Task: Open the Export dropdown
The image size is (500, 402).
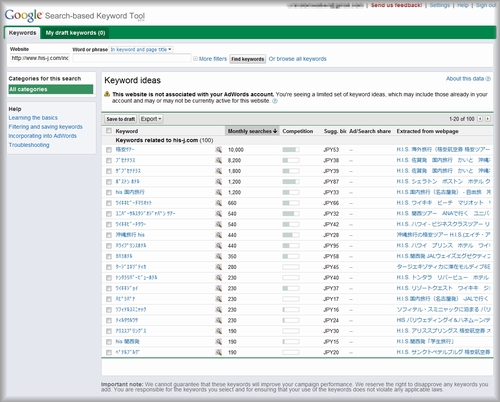Action: coord(151,119)
